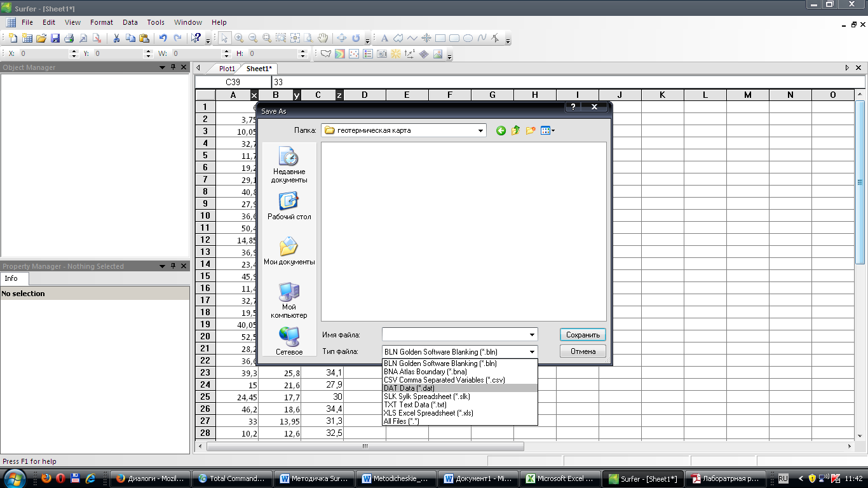Click the Сохранить button
Viewport: 868px width, 488px height.
(583, 335)
